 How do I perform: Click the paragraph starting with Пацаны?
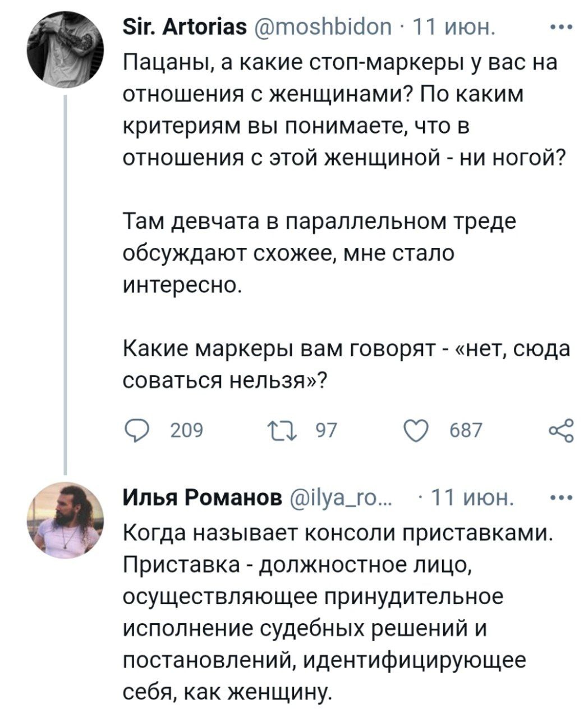pyautogui.click(x=342, y=111)
